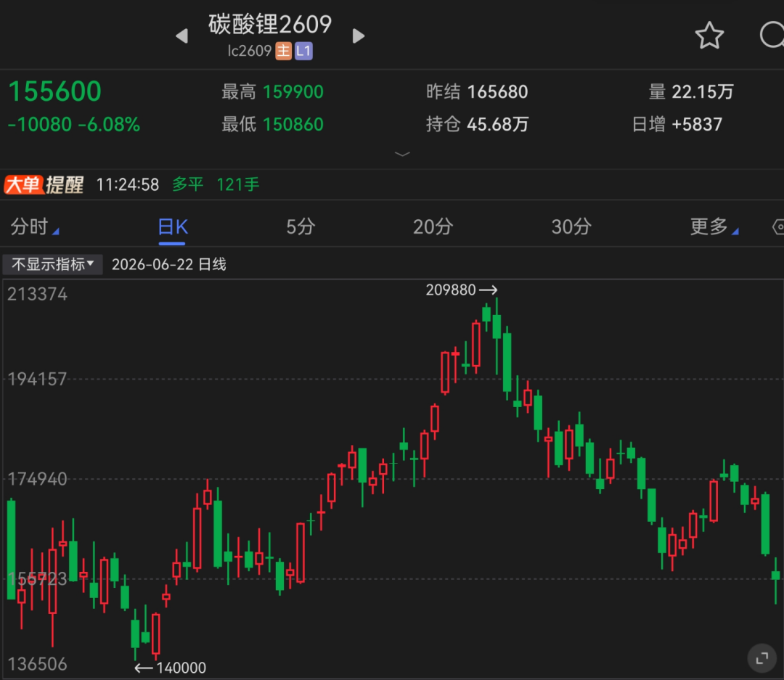
Task: Tap the 209880 high price marker
Action: [462, 290]
